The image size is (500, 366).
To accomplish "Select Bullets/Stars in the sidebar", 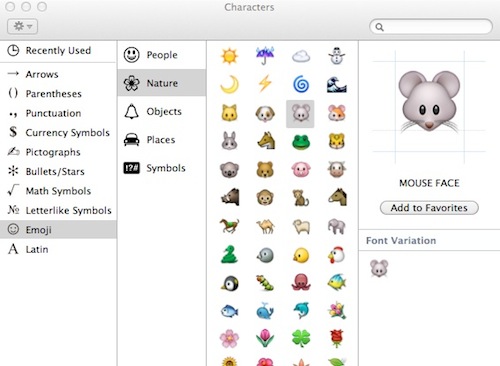I will (x=58, y=171).
